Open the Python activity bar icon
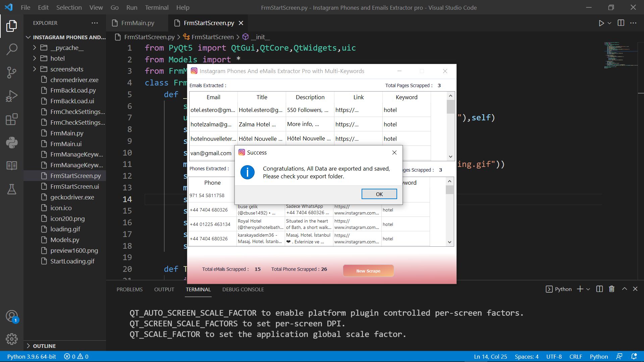The height and width of the screenshot is (362, 644). click(x=12, y=143)
